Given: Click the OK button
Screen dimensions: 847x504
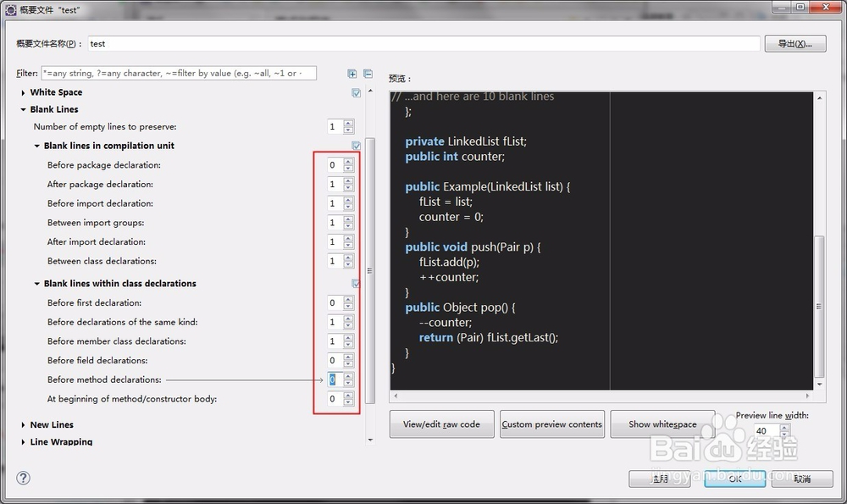Looking at the screenshot, I should point(734,479).
